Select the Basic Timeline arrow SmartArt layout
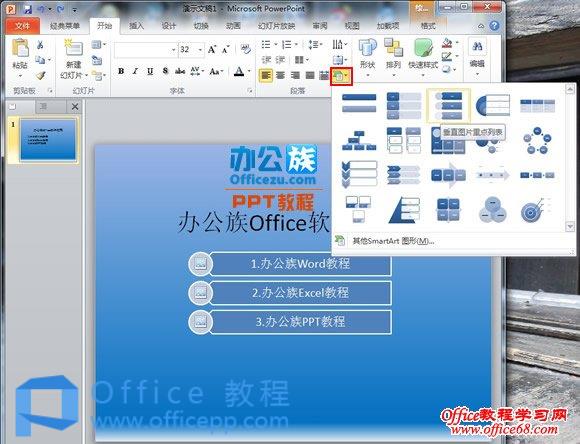Image resolution: width=580 pixels, height=444 pixels. tap(492, 175)
